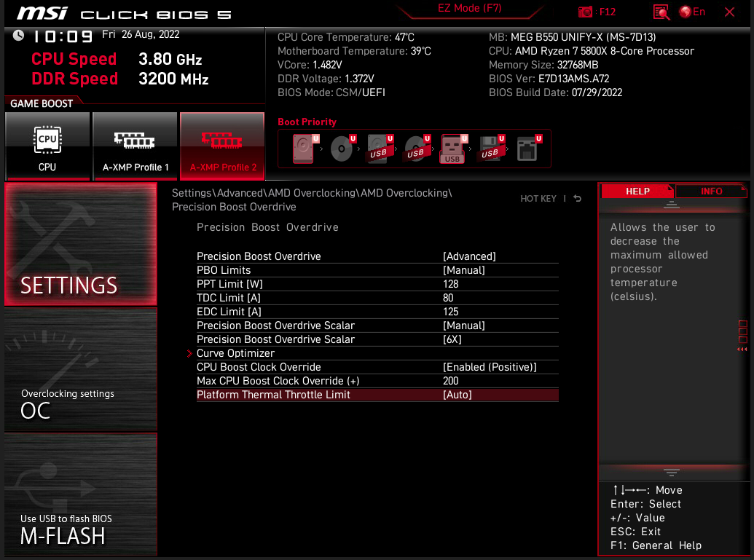Viewport: 754px width, 560px height.
Task: Click the MSI logo
Action: (42, 13)
